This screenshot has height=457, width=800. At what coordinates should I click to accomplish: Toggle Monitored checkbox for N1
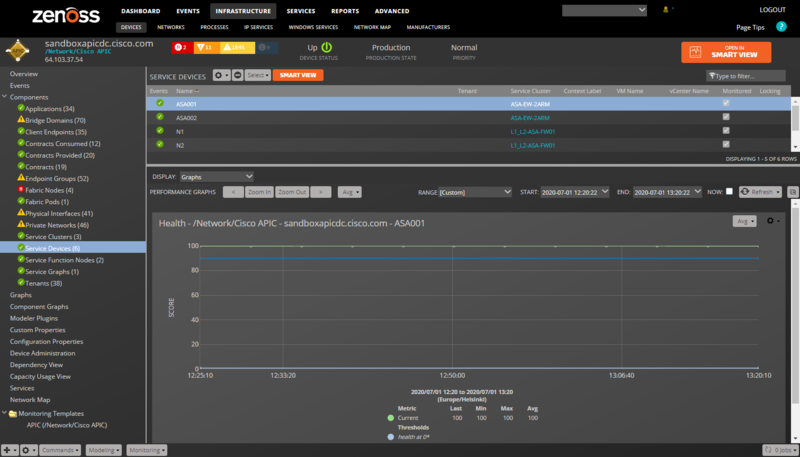coord(726,131)
